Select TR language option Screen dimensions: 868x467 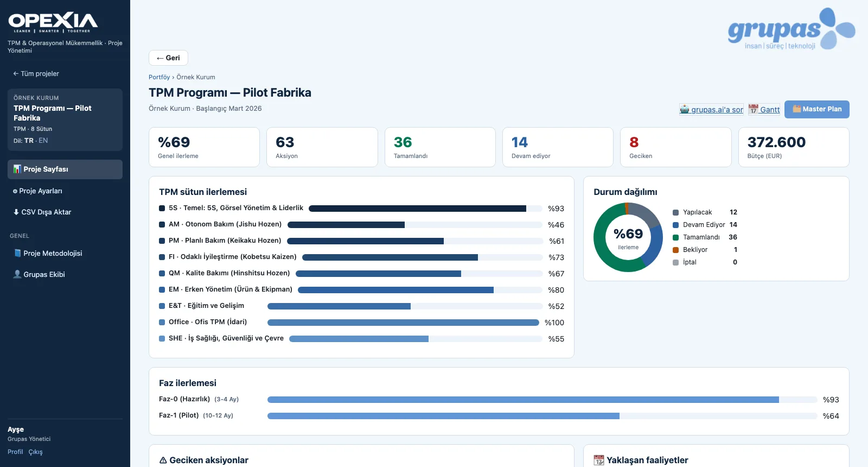[x=29, y=141]
